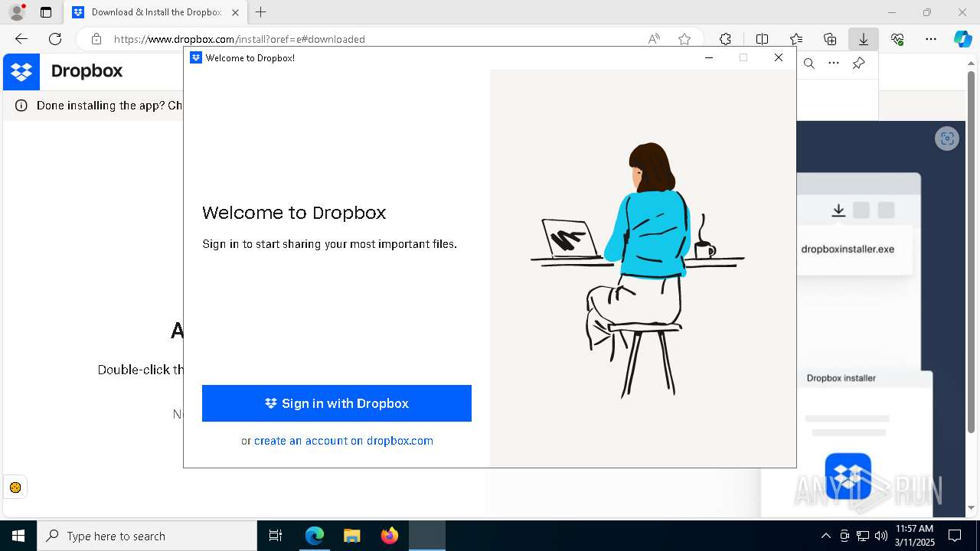Toggle Read aloud icon in address bar
980x551 pixels.
[x=654, y=39]
